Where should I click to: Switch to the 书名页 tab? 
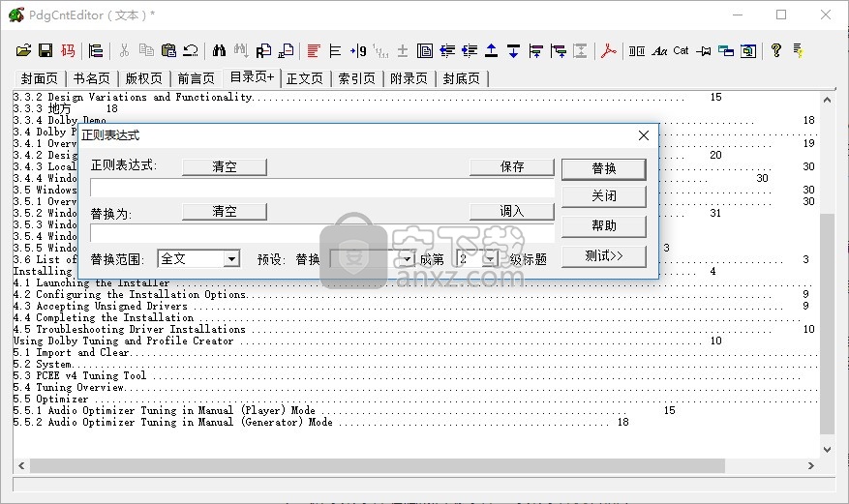coord(92,79)
